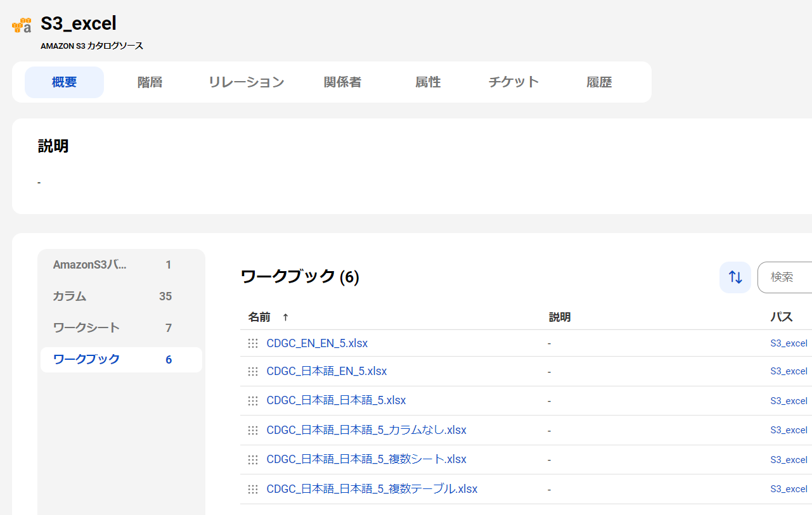Image resolution: width=812 pixels, height=515 pixels.
Task: Click the drag handle beside CDGC_日本語_日本語_5_カラムなし.xlsx
Action: click(253, 430)
